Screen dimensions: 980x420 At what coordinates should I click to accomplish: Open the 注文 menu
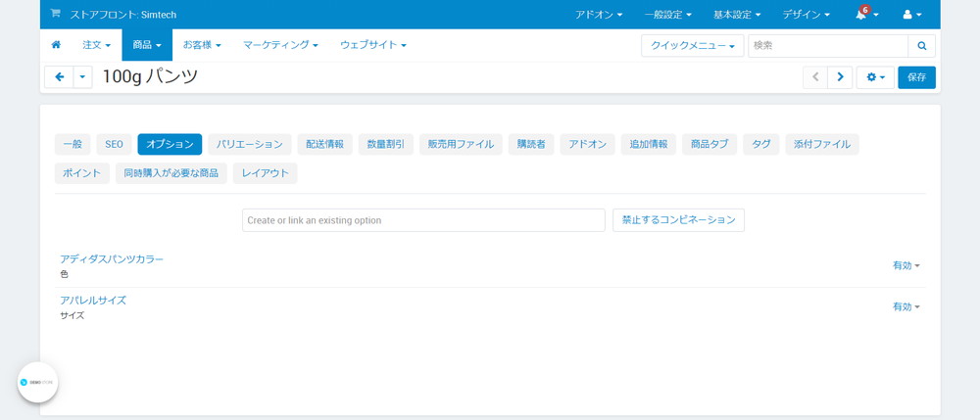point(96,45)
